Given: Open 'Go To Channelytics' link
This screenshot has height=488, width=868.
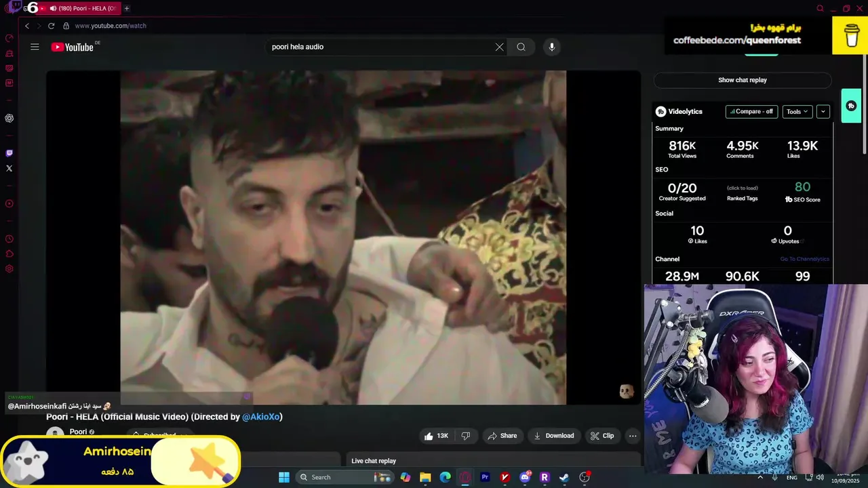Looking at the screenshot, I should [804, 259].
